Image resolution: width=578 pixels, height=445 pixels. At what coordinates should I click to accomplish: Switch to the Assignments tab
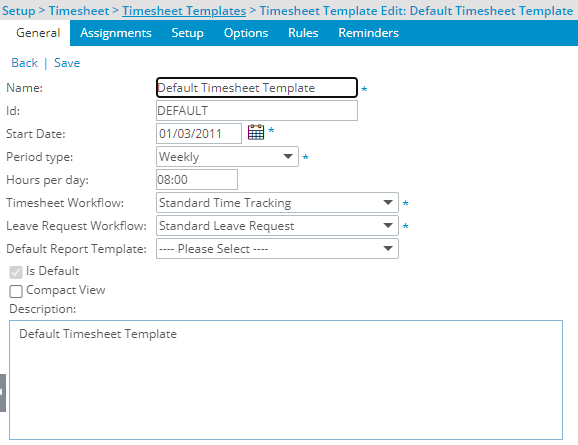(116, 33)
